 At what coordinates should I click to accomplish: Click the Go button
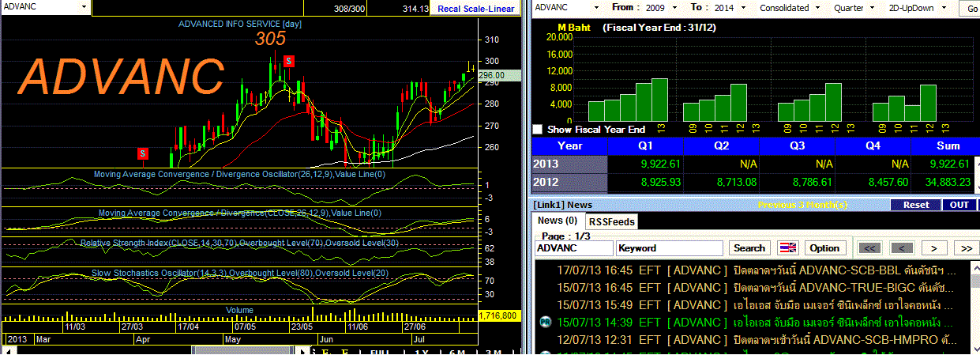tap(971, 9)
